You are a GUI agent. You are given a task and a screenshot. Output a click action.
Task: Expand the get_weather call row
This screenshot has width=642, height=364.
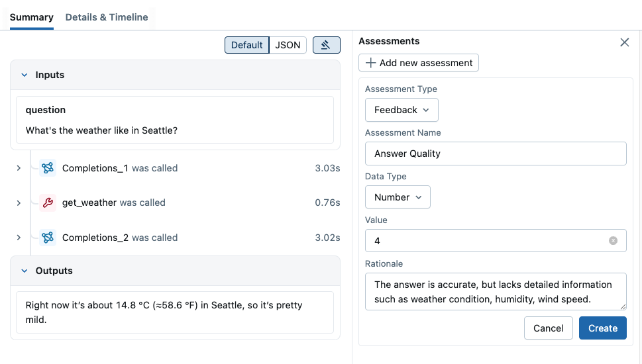[19, 203]
